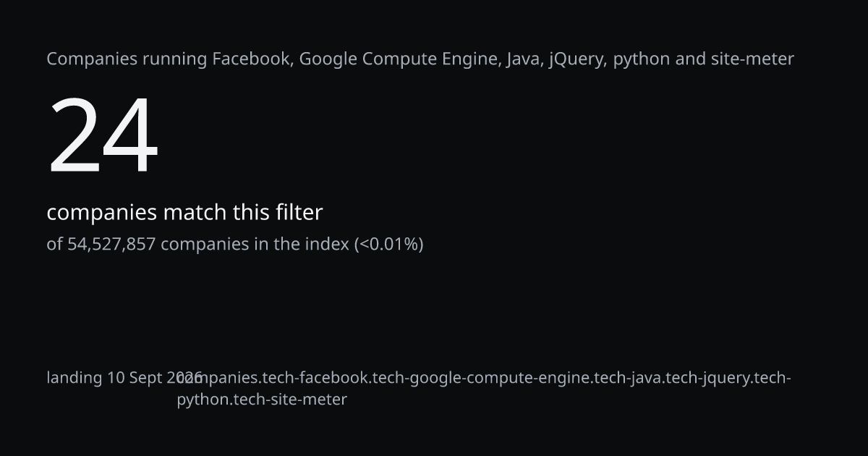Click the "companies match this filter" text
868x456 pixels.
184,213
